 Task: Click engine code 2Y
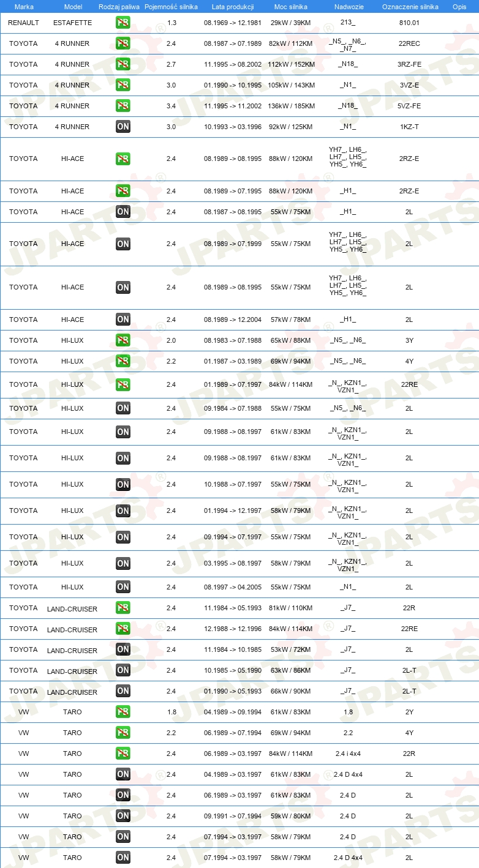click(409, 712)
